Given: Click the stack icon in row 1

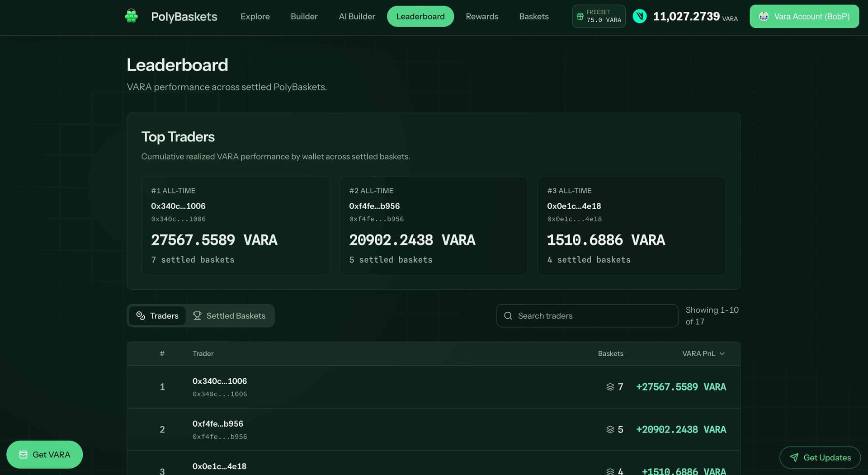Looking at the screenshot, I should pyautogui.click(x=610, y=387).
